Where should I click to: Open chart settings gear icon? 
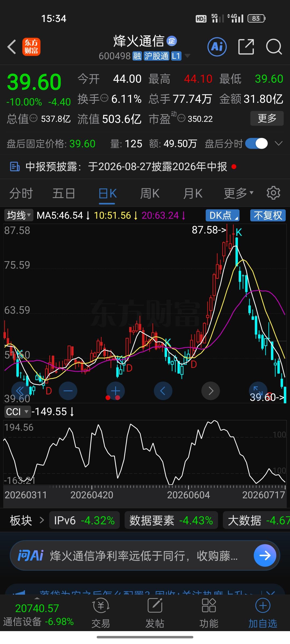click(x=273, y=193)
